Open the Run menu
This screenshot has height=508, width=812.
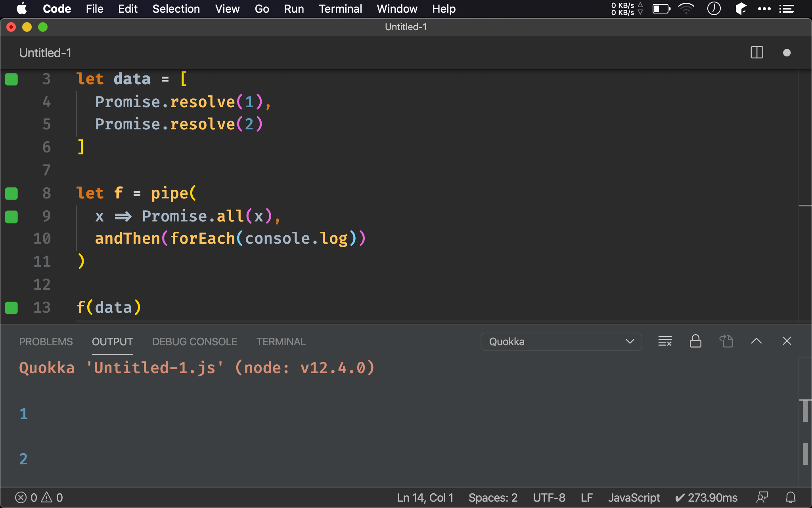294,9
